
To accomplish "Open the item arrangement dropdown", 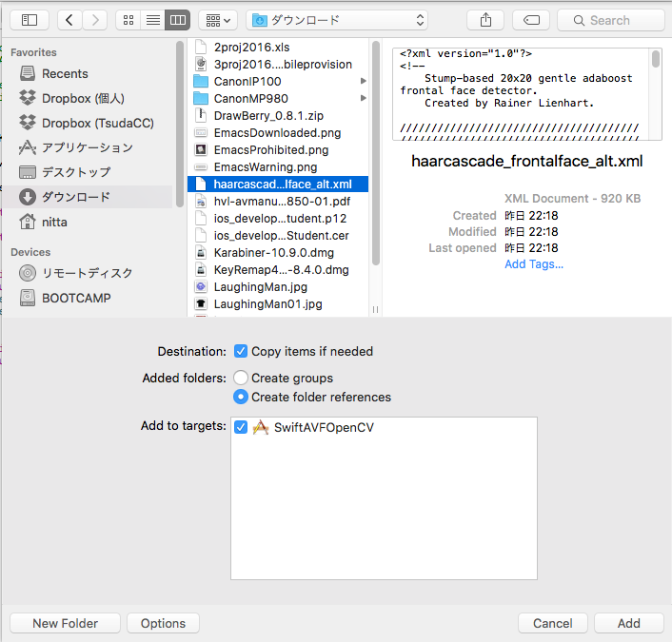I will [x=218, y=19].
